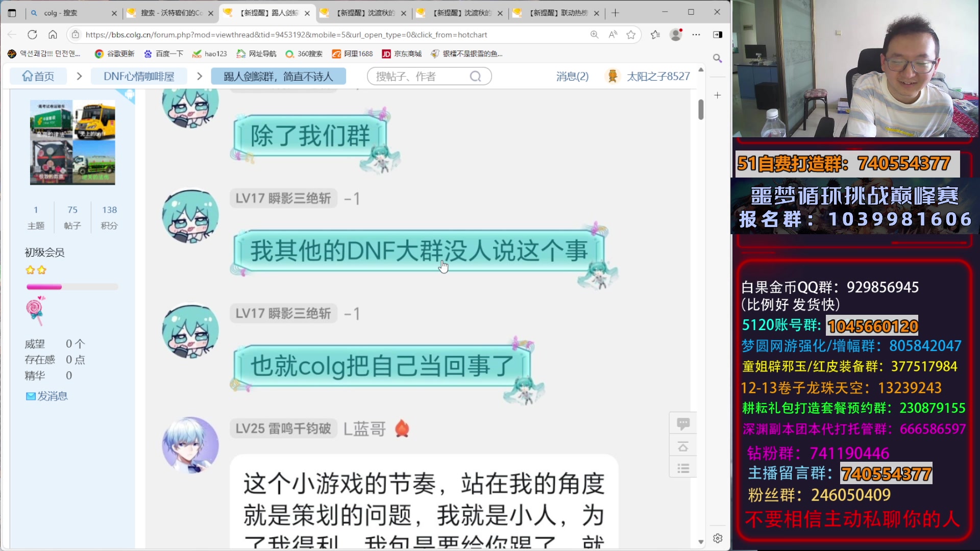Close the colg - 搜索 tab
This screenshot has width=980, height=551.
114,13
